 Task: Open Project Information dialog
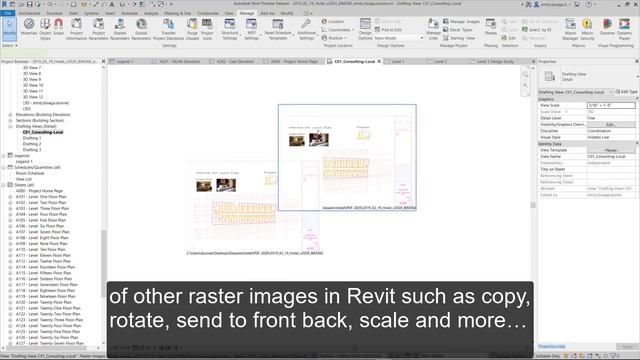pyautogui.click(x=76, y=29)
